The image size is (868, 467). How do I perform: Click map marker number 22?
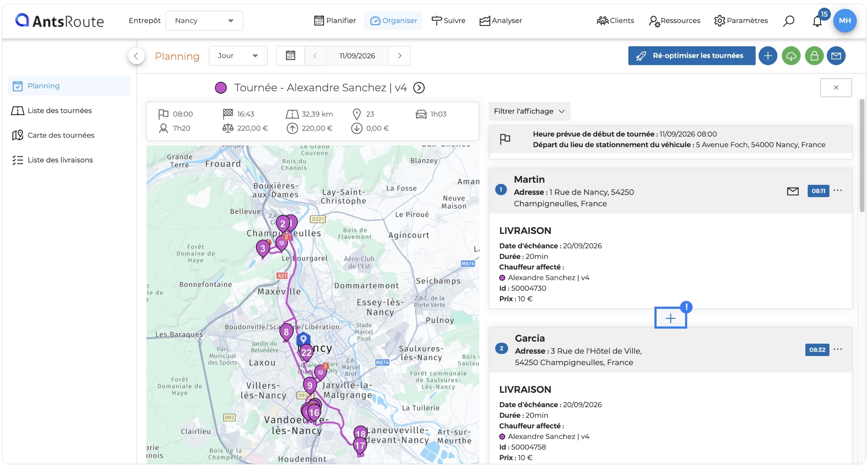click(x=306, y=352)
